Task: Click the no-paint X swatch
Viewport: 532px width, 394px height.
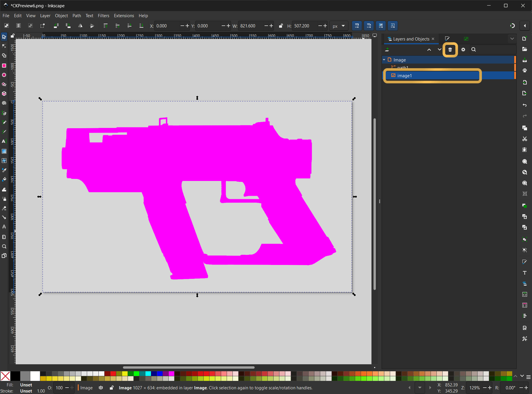Action: click(5, 376)
